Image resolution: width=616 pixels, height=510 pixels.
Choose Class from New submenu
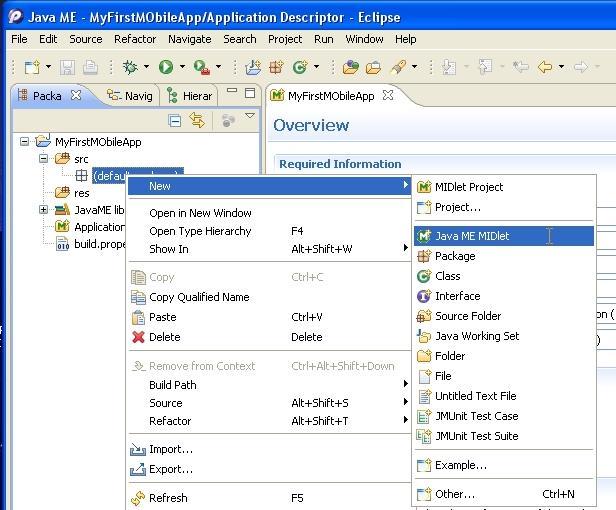(x=504, y=276)
